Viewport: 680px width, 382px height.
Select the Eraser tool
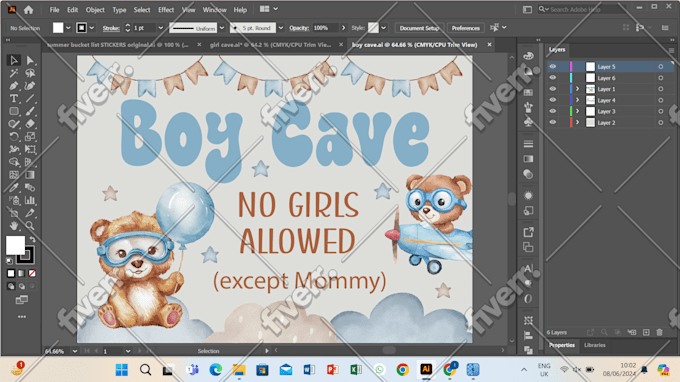pyautogui.click(x=30, y=124)
